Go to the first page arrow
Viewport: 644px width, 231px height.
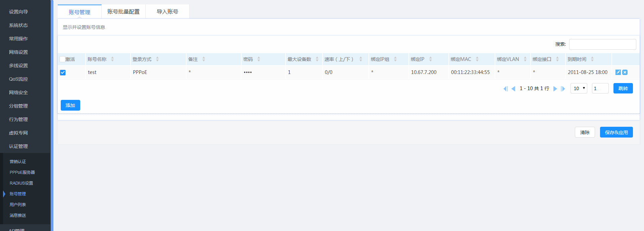tap(505, 89)
